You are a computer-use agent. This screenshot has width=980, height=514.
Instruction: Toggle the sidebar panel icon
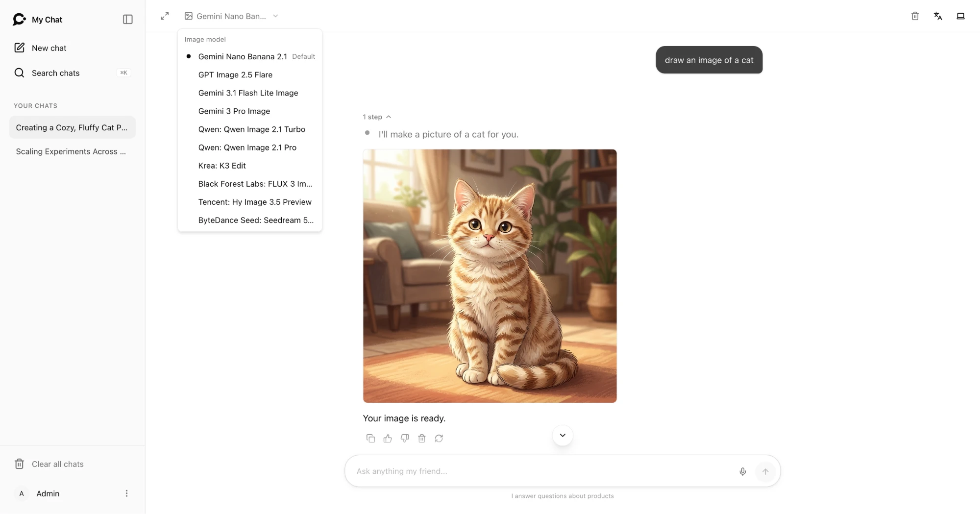(128, 20)
